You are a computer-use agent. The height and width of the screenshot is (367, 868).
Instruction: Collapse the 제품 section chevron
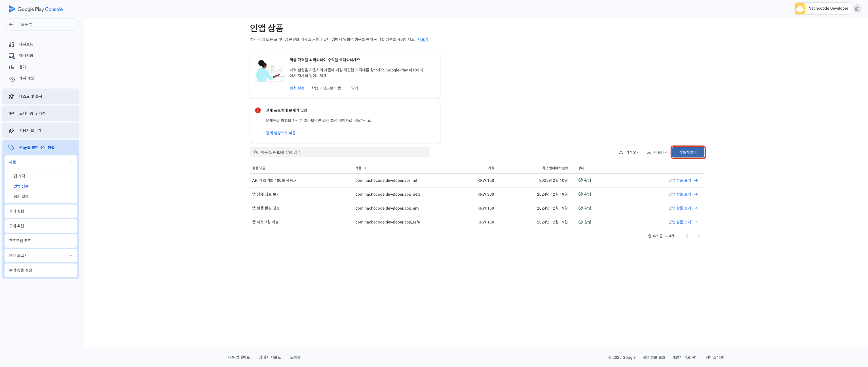(x=71, y=162)
